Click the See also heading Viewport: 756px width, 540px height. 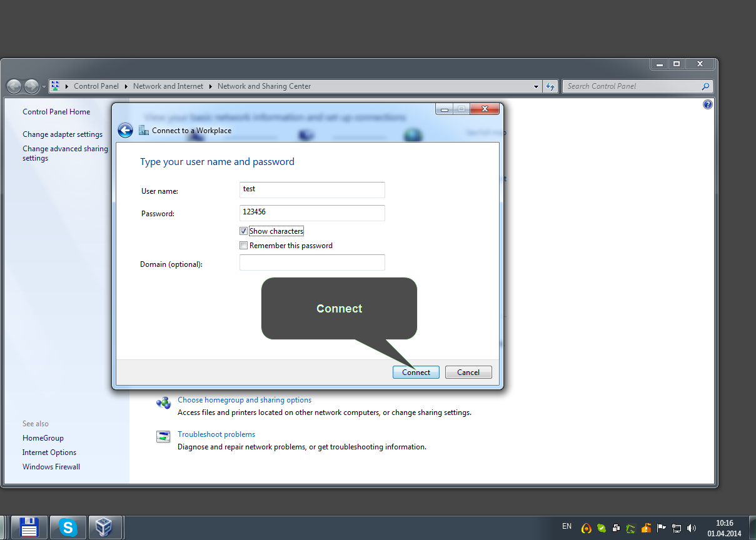click(x=36, y=424)
